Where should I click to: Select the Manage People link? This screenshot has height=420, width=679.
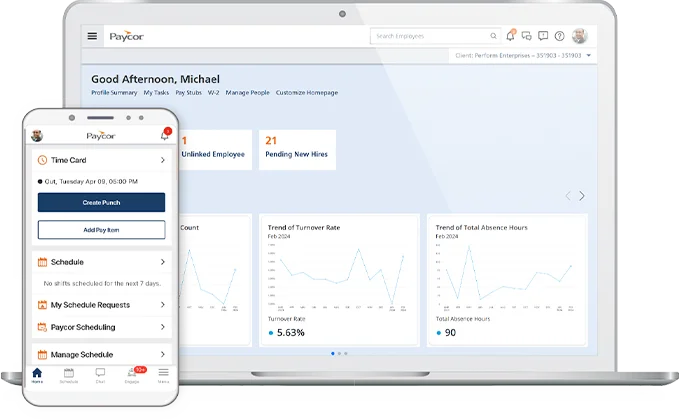248,92
